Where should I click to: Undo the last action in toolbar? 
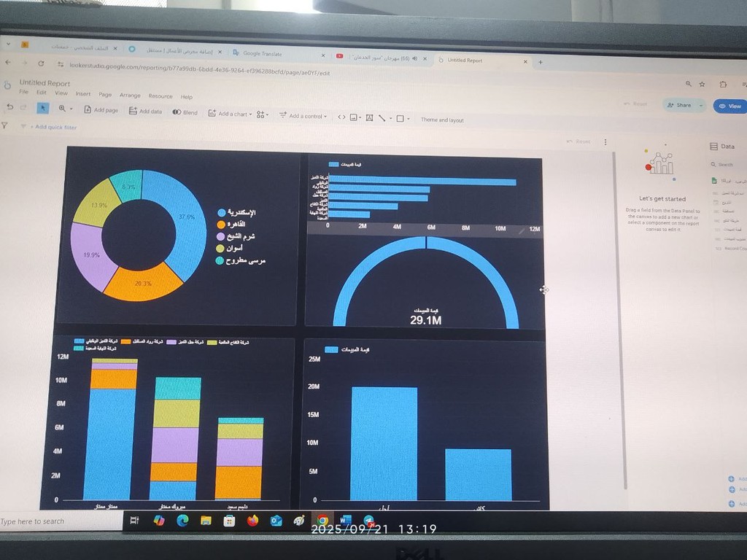point(9,107)
